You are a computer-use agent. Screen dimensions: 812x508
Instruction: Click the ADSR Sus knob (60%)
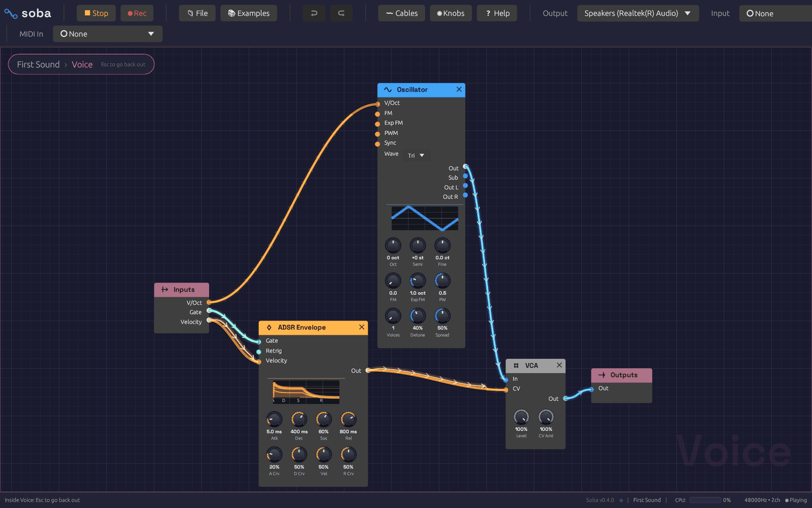point(324,419)
